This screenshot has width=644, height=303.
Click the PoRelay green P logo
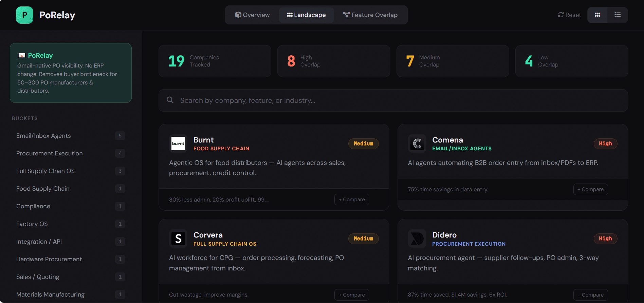pyautogui.click(x=24, y=15)
